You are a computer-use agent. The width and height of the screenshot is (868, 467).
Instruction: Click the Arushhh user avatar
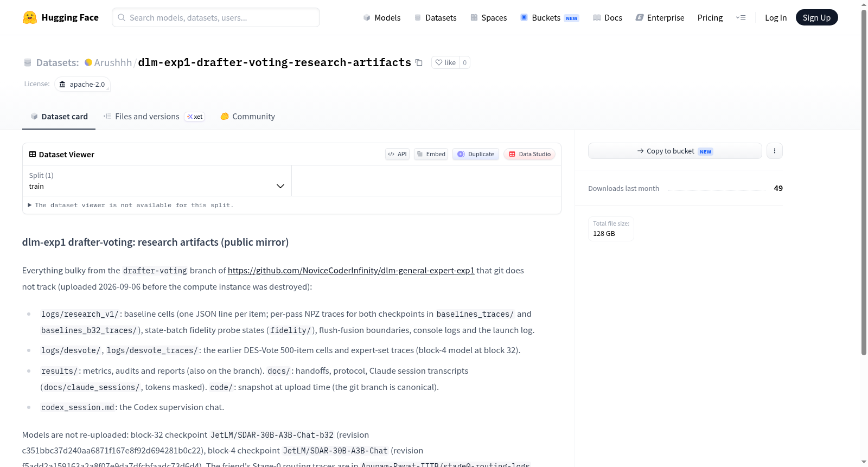(88, 62)
